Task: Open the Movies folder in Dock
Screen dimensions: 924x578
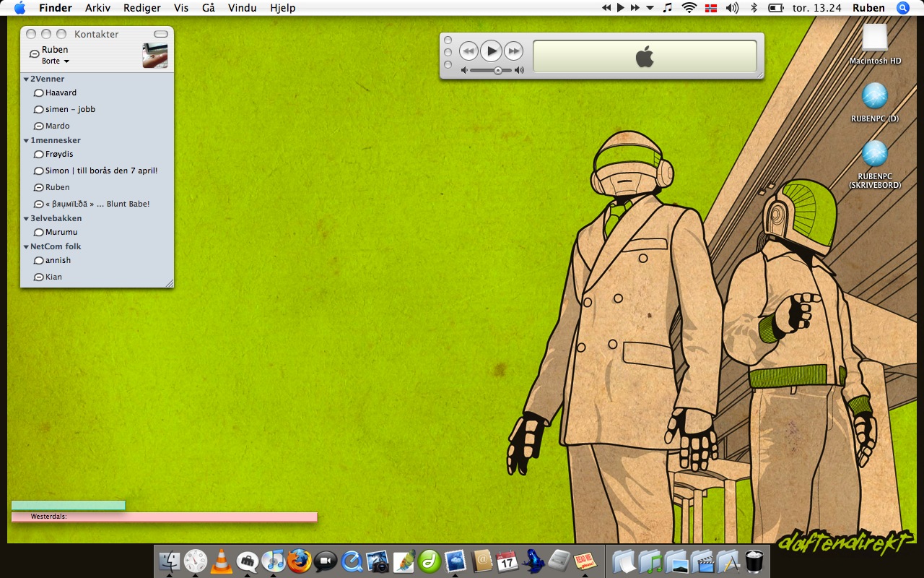Action: tap(702, 561)
